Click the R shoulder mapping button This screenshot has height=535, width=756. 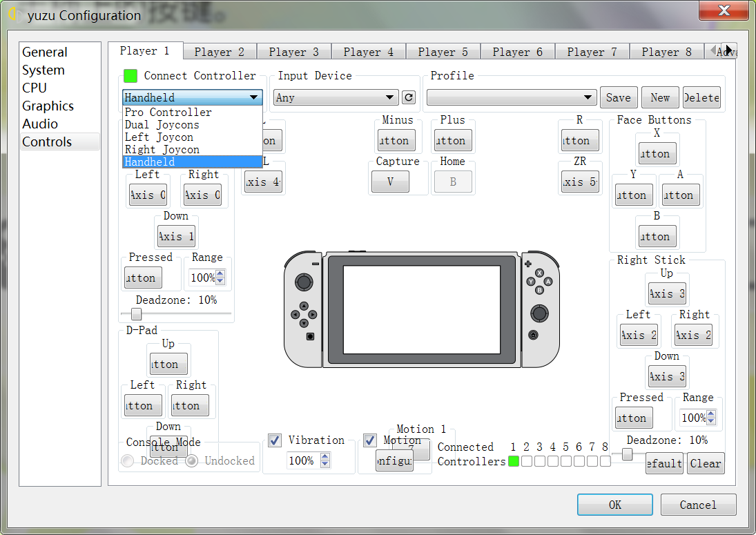point(581,140)
